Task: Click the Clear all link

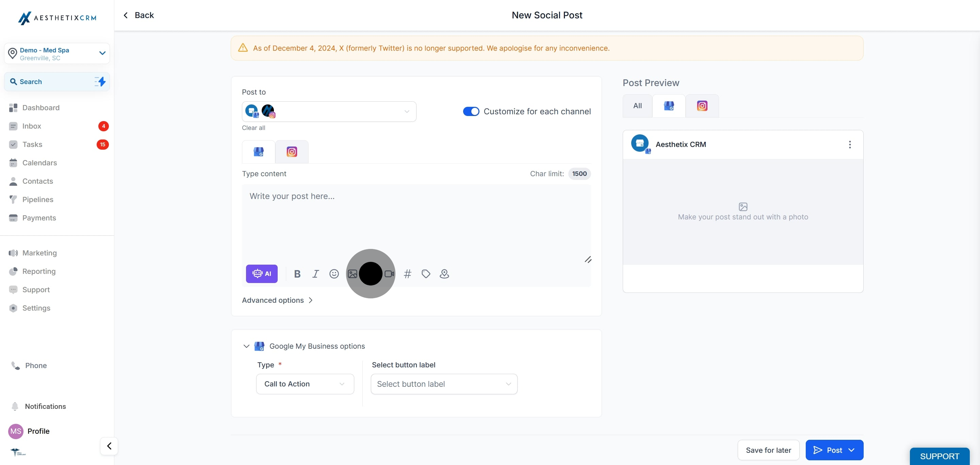Action: 254,128
